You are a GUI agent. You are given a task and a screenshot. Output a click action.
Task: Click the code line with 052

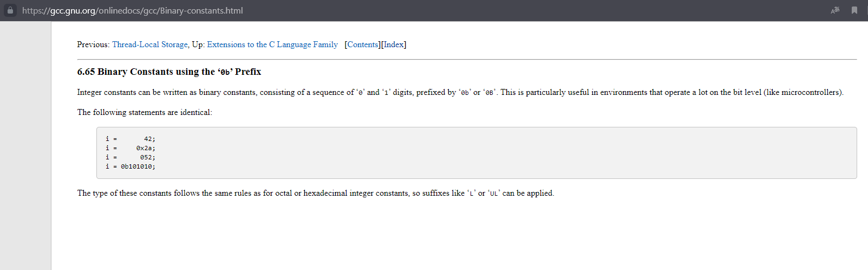(130, 157)
